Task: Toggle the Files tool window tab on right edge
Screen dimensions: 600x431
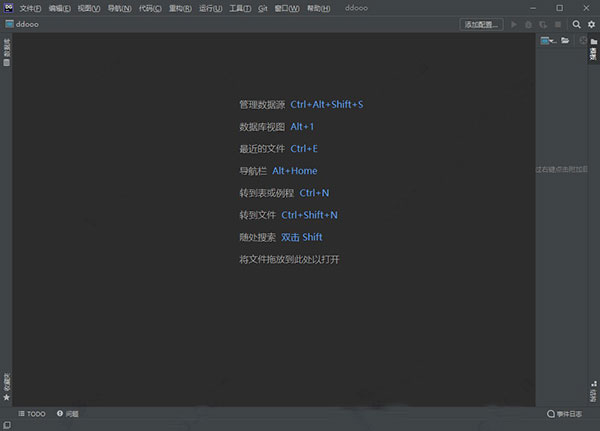Action: click(x=593, y=49)
